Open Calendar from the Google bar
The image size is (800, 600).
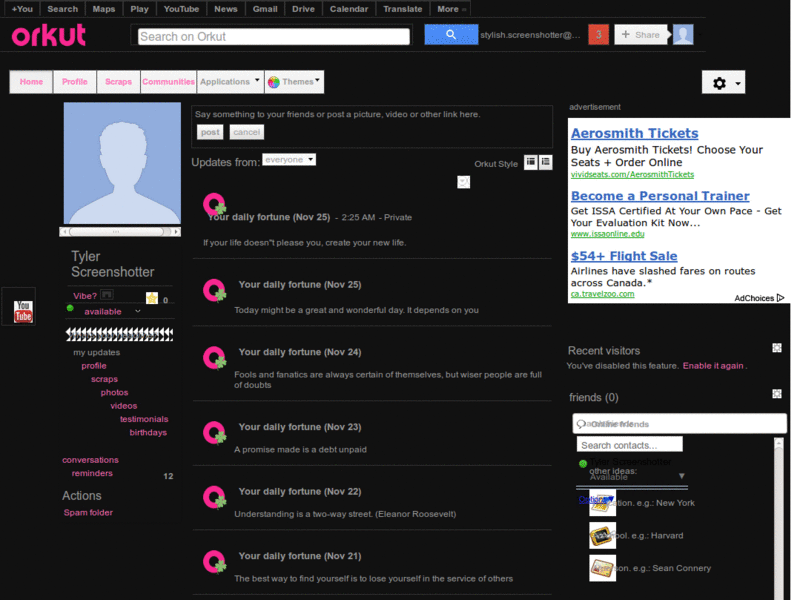(349, 9)
